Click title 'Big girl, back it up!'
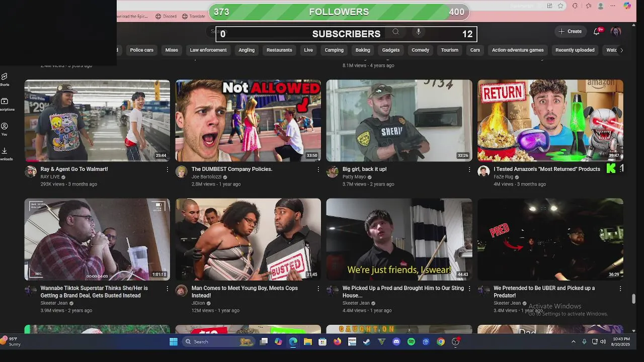The image size is (644, 362). pos(364,169)
